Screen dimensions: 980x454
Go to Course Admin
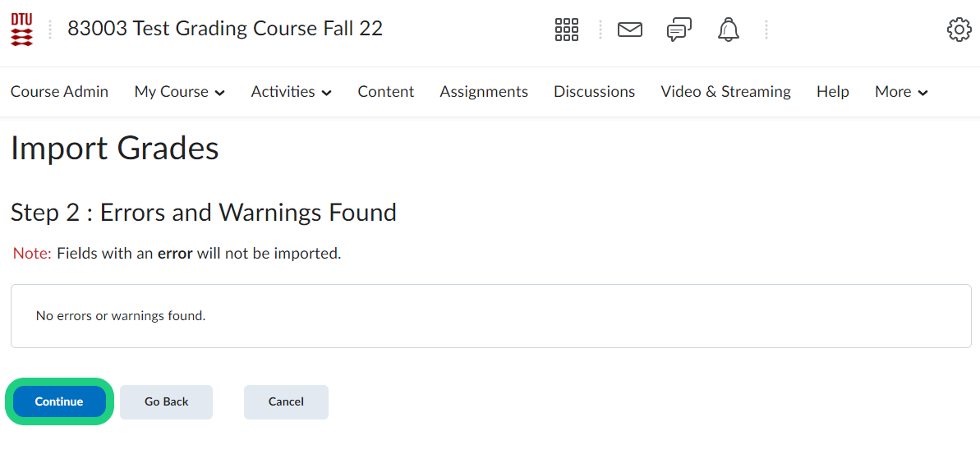click(x=59, y=92)
